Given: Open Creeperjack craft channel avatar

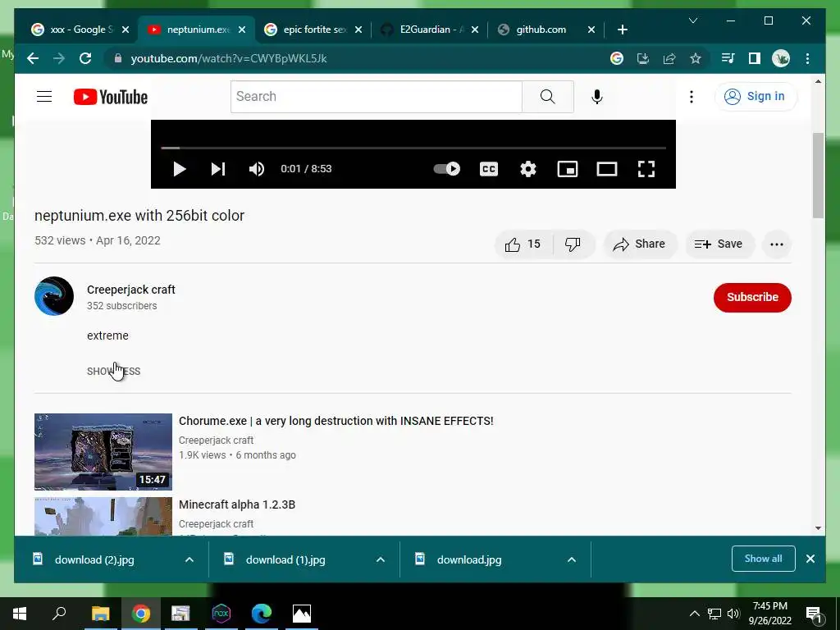Looking at the screenshot, I should [54, 296].
